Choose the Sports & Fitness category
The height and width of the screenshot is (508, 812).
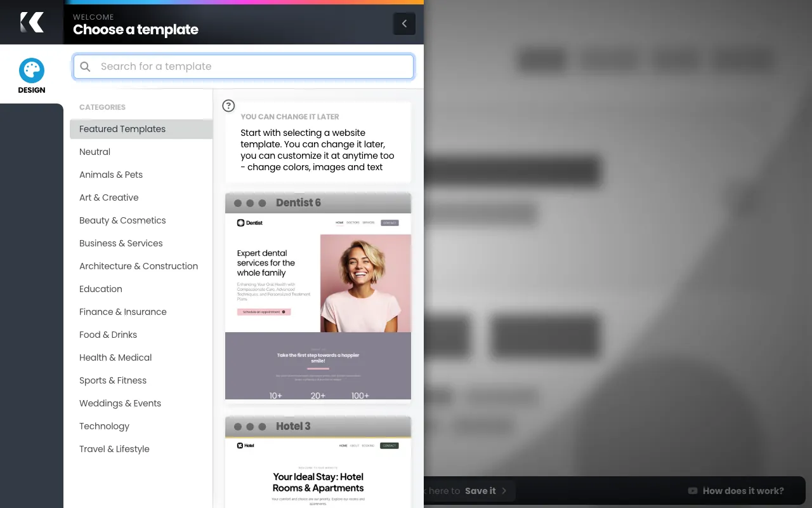coord(141,380)
